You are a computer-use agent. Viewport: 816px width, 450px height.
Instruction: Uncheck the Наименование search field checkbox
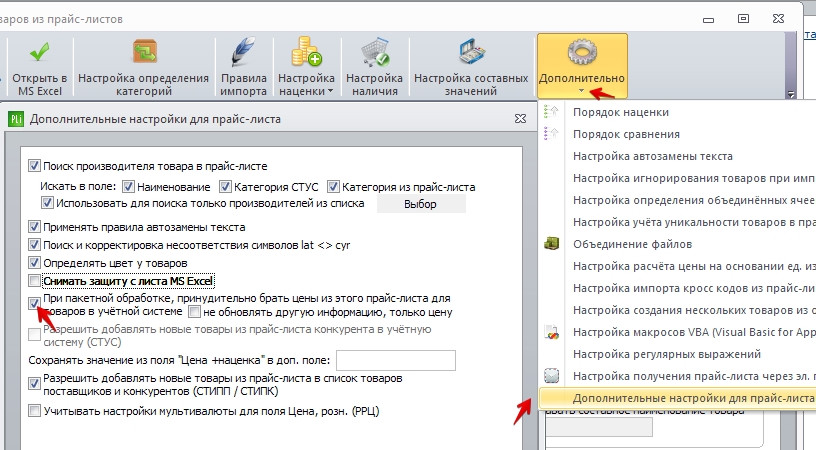pyautogui.click(x=129, y=186)
